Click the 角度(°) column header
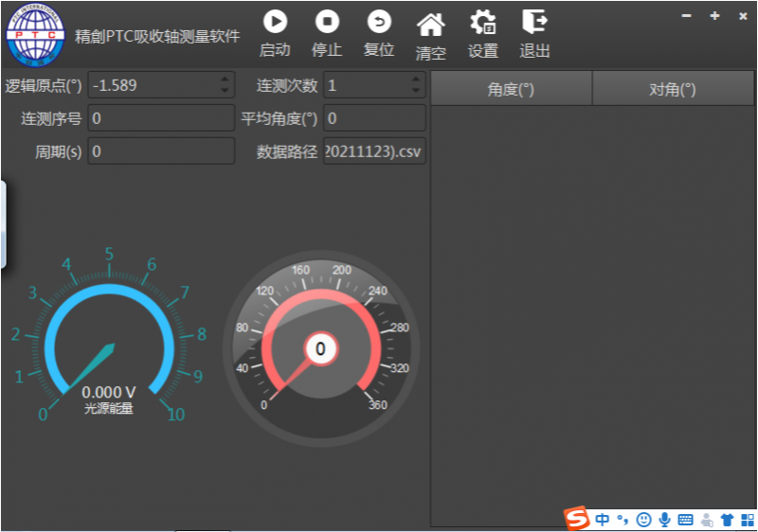The height and width of the screenshot is (532, 758). [511, 90]
